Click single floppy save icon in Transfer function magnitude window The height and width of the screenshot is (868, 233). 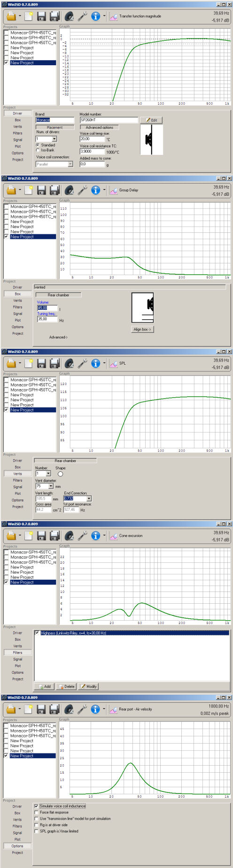[41, 16]
